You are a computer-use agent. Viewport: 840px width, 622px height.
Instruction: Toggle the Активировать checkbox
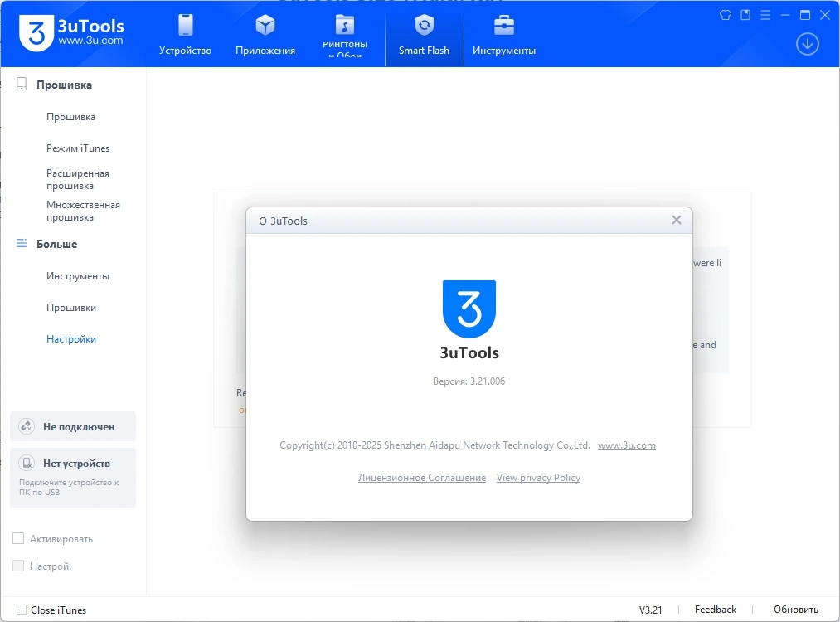[x=18, y=538]
